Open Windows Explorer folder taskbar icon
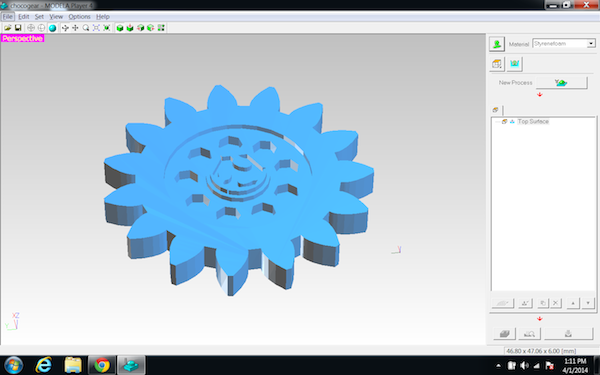 point(73,365)
